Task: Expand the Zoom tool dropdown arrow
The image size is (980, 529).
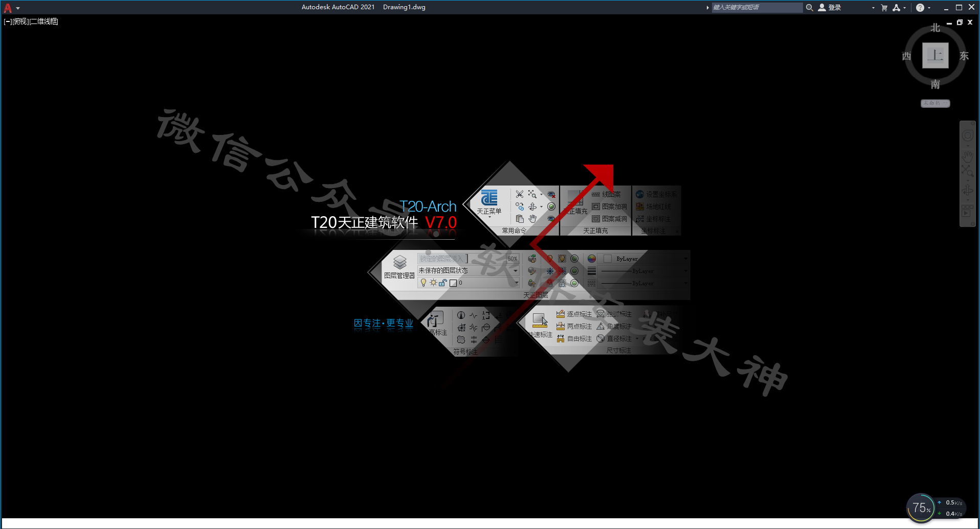Action: 968,180
